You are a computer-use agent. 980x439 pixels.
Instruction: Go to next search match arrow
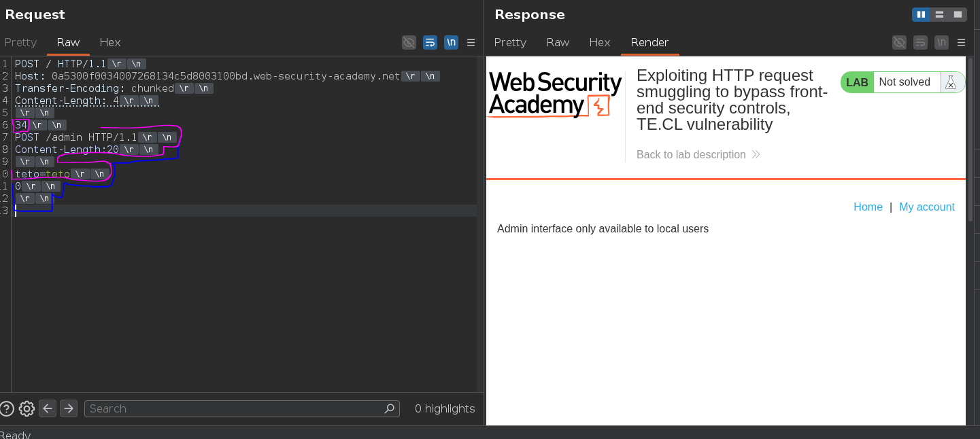[x=69, y=408]
